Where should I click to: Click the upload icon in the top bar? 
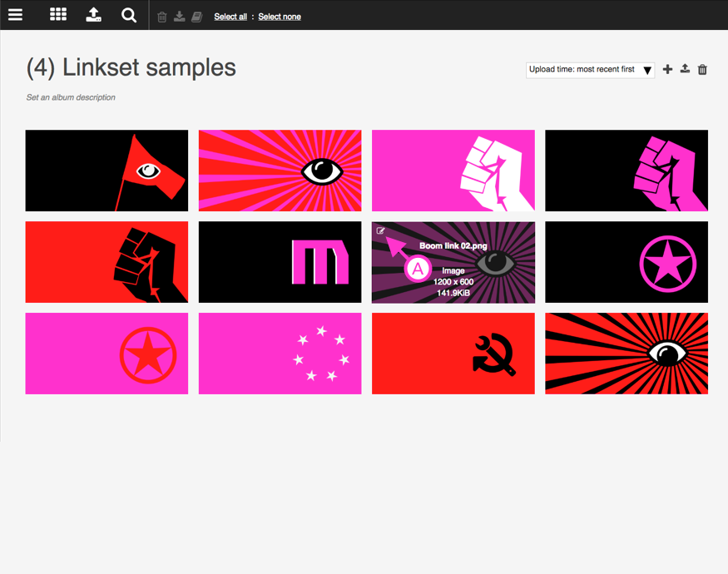(x=93, y=14)
